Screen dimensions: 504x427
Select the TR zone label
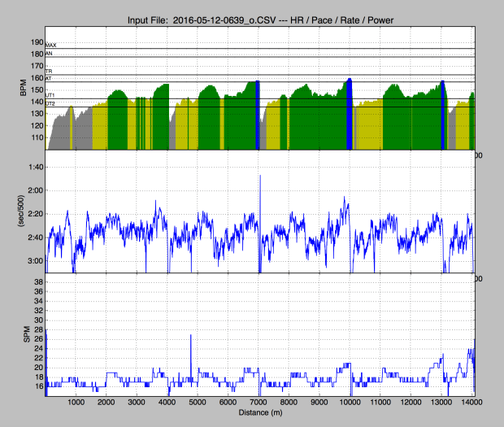(49, 72)
